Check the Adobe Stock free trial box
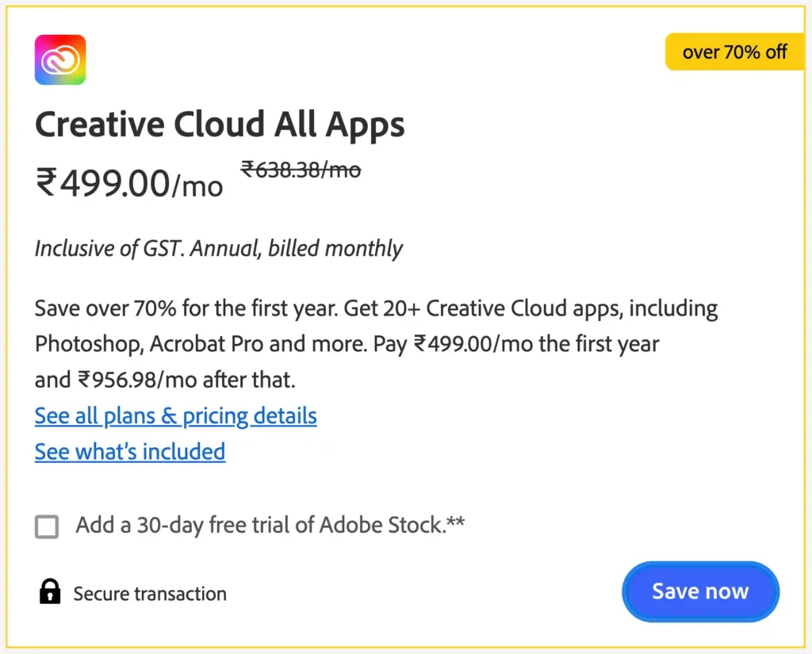Viewport: 812px width, 654px height. (x=47, y=526)
